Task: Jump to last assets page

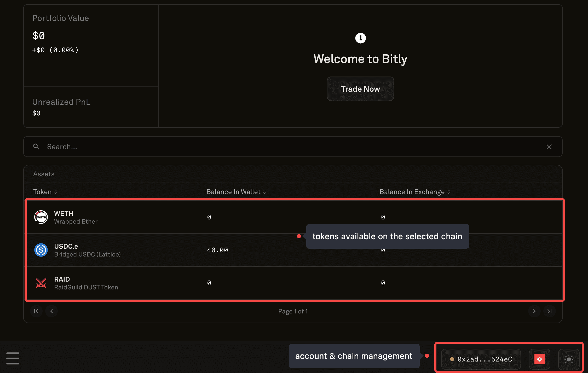Action: (x=549, y=311)
